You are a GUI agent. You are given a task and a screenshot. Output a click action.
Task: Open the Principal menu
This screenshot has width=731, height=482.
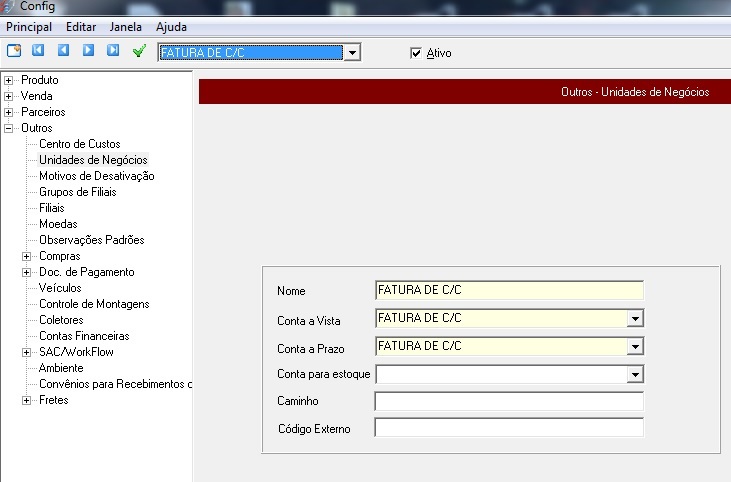tap(29, 27)
